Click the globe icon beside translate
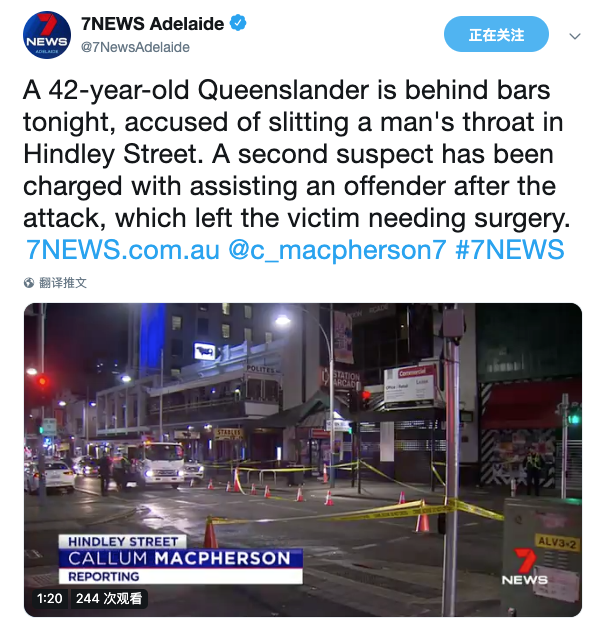This screenshot has height=630, width=608. pyautogui.click(x=29, y=283)
